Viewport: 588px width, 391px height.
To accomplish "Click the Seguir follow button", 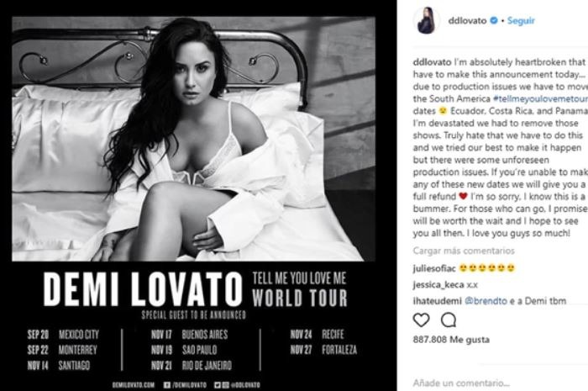I will pyautogui.click(x=521, y=21).
